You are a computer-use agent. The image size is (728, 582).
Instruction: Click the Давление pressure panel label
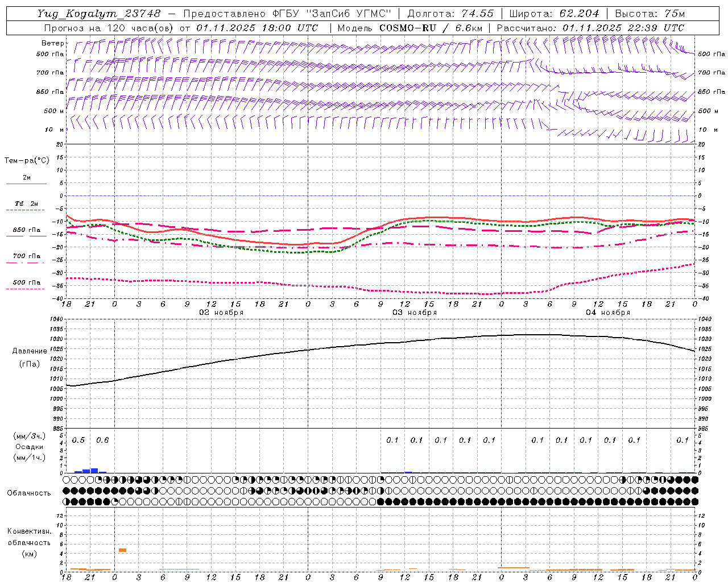pos(30,351)
